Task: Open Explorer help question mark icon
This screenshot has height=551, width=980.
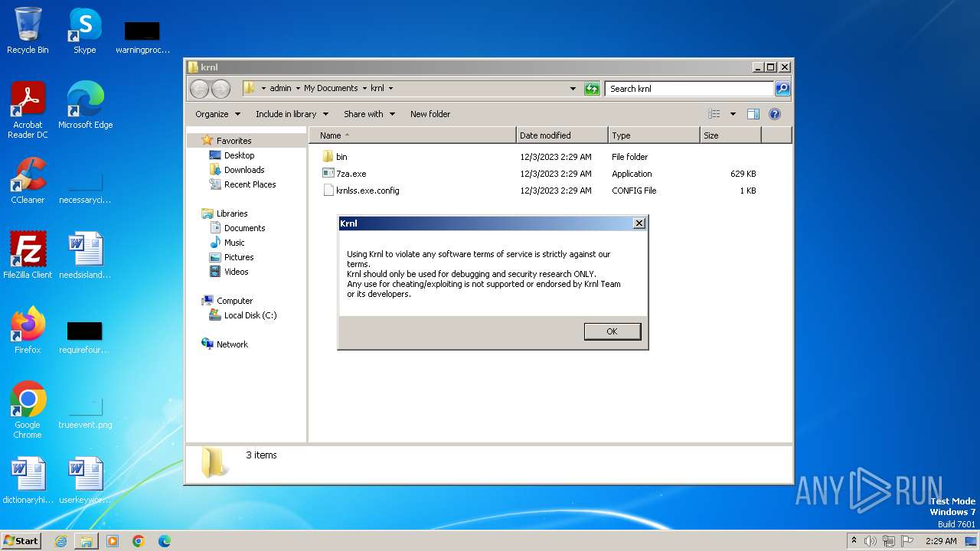Action: pos(775,114)
